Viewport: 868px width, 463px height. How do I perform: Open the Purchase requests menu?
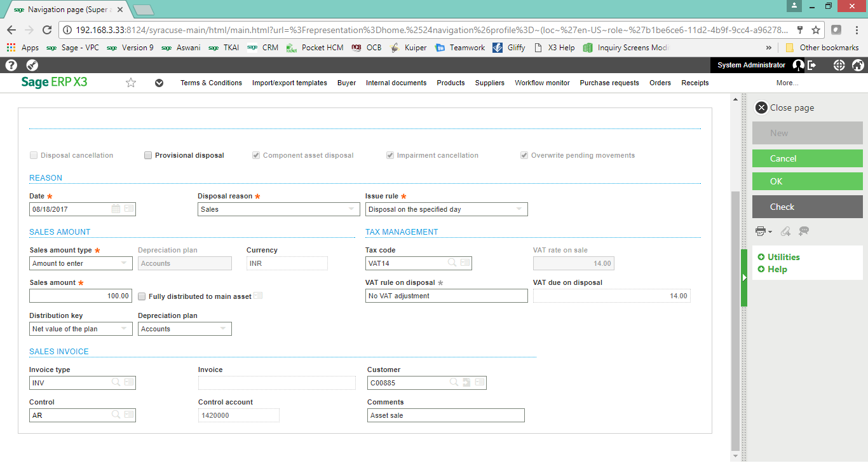pyautogui.click(x=609, y=83)
